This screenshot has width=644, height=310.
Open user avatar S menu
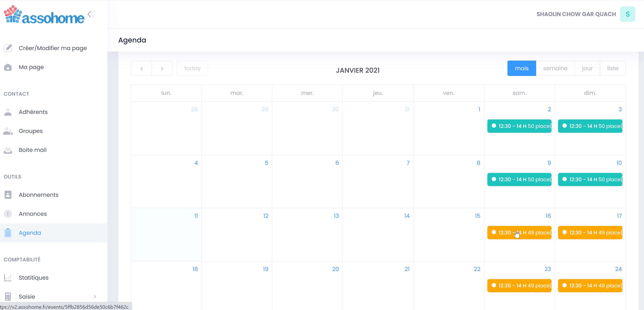[627, 14]
